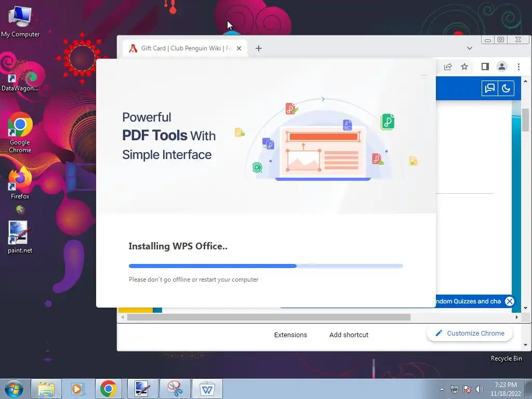Open wiki discussions chat icon

tap(489, 88)
